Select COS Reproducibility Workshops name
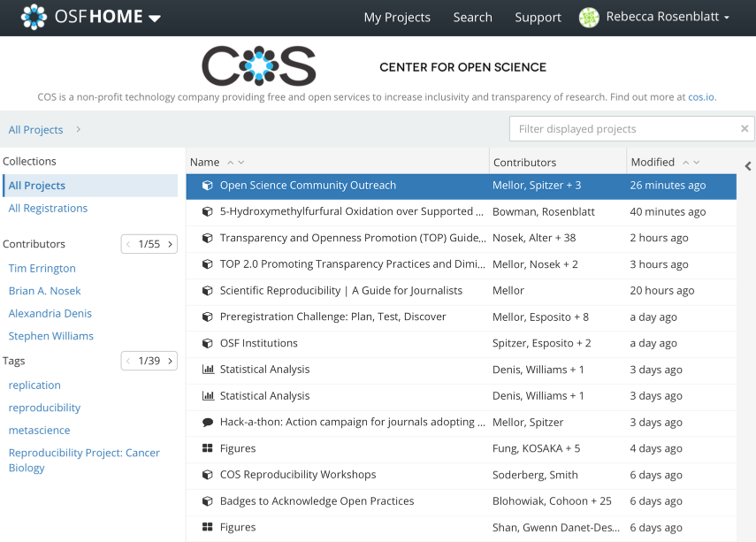756x542 pixels. [x=298, y=475]
